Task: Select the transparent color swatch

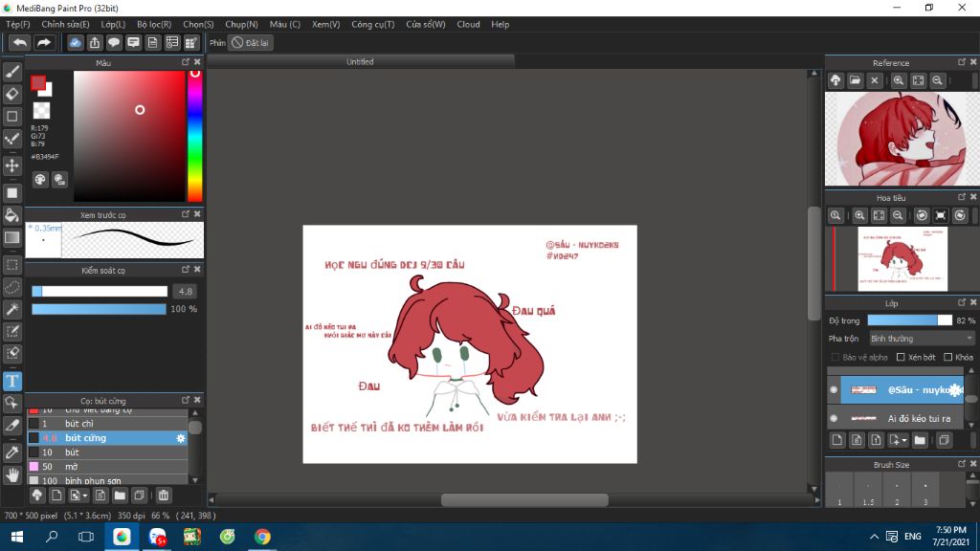Action: [x=41, y=111]
